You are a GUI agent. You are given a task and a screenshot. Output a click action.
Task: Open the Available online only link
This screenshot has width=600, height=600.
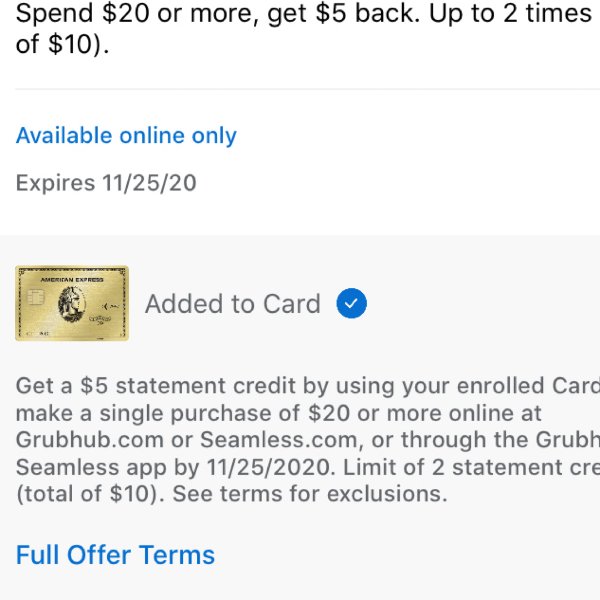126,136
